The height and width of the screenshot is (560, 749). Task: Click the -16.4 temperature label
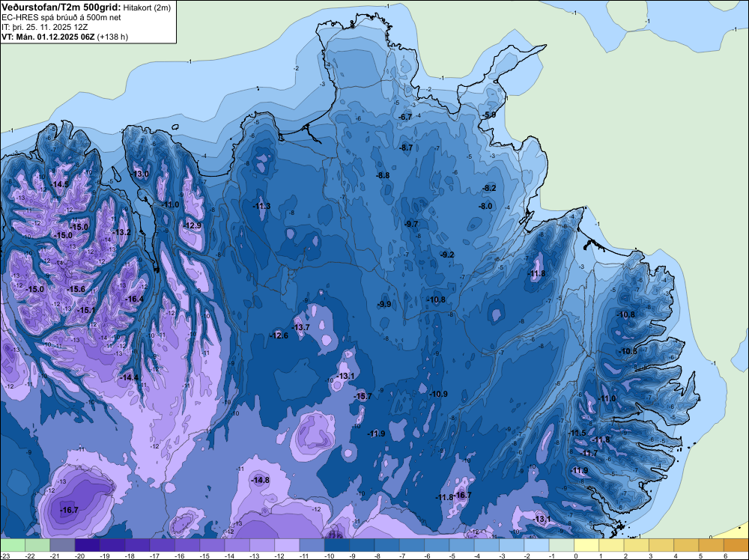pyautogui.click(x=134, y=299)
